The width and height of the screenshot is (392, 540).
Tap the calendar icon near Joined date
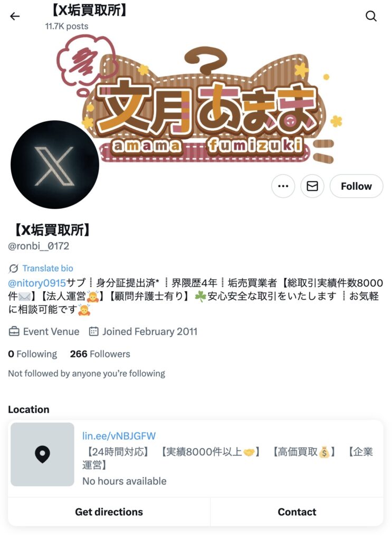click(x=94, y=332)
